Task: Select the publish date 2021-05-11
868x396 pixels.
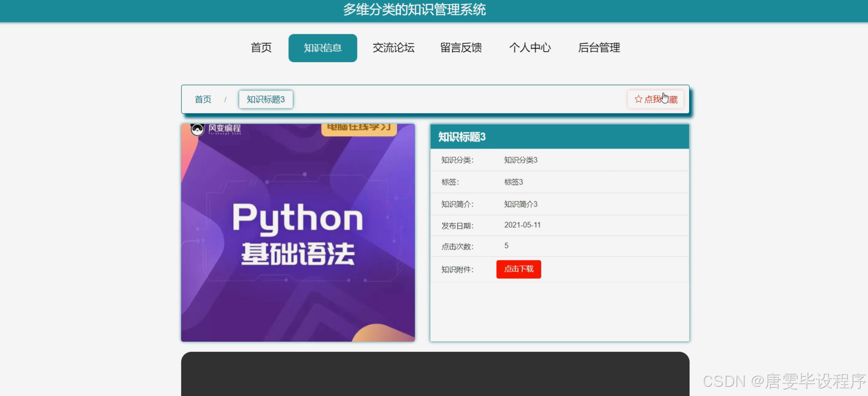Action: (523, 225)
